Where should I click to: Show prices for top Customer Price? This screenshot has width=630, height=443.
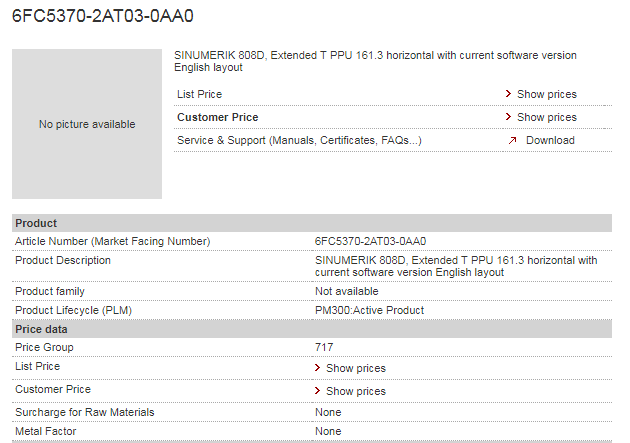pos(546,117)
